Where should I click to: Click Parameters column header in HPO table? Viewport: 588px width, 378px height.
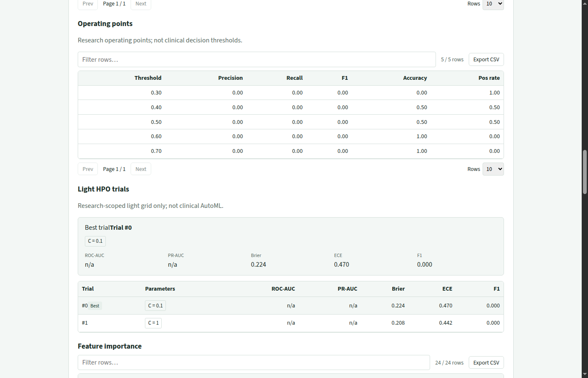pos(160,289)
